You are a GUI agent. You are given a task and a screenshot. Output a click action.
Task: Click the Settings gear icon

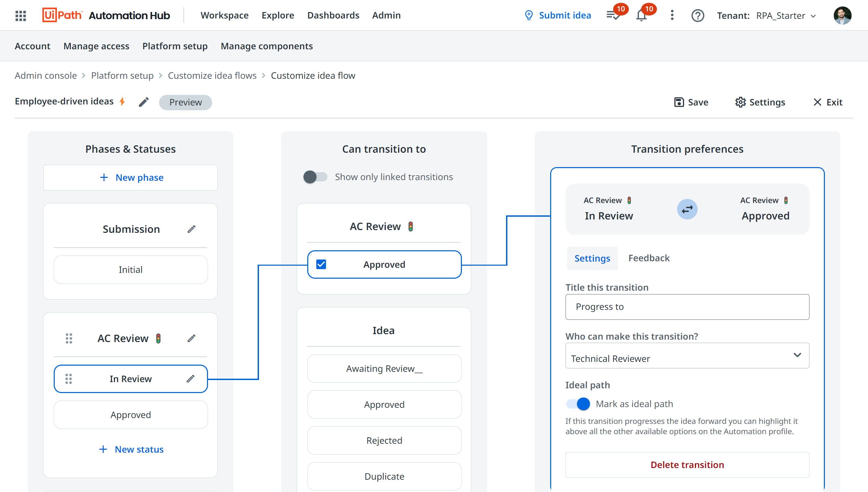coord(742,102)
